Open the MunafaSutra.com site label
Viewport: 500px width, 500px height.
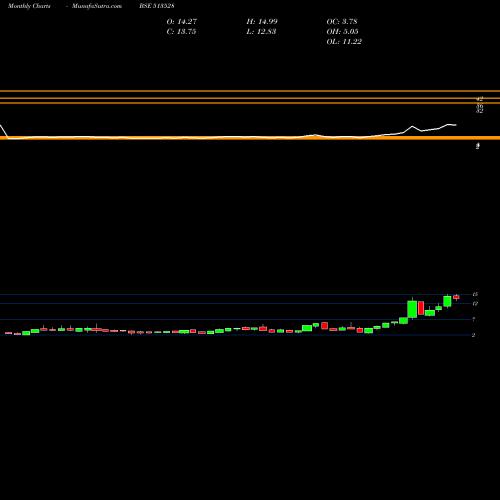point(97,6)
